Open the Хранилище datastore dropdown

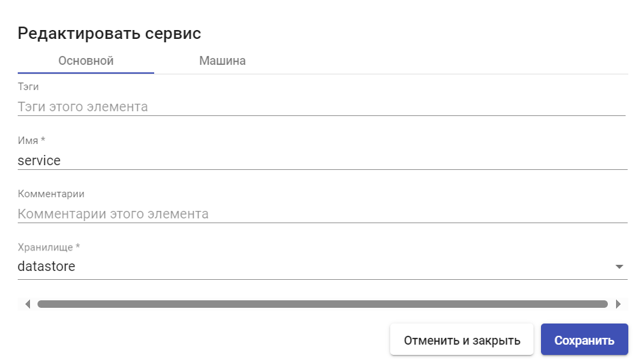coord(314,266)
